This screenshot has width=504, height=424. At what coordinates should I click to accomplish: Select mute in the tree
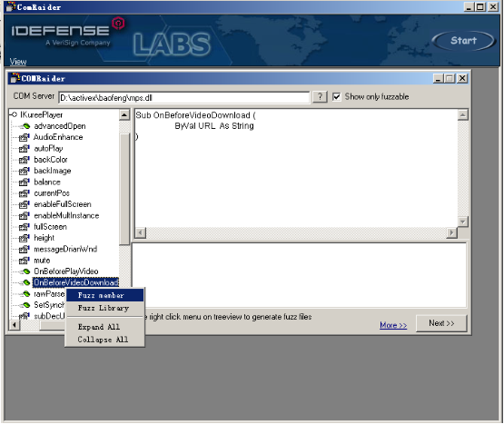tap(42, 260)
